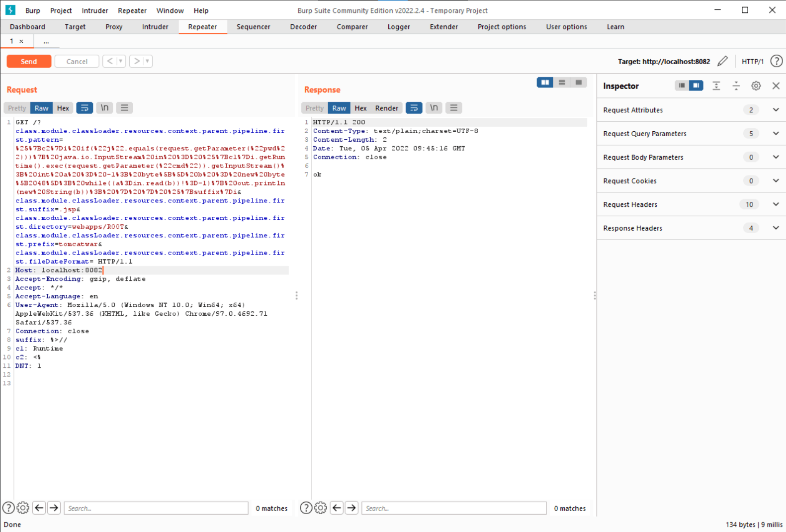
Task: Expand all Inspector sections icon
Action: (x=716, y=86)
